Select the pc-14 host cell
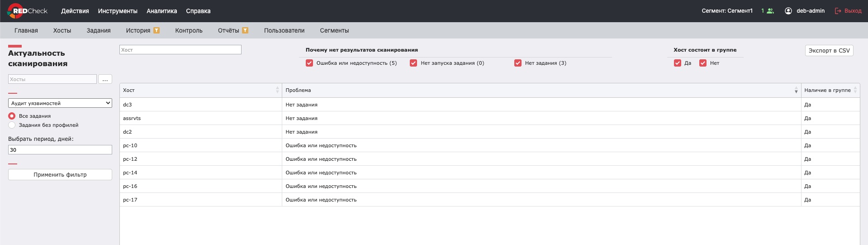Image resolution: width=868 pixels, height=245 pixels. point(201,173)
